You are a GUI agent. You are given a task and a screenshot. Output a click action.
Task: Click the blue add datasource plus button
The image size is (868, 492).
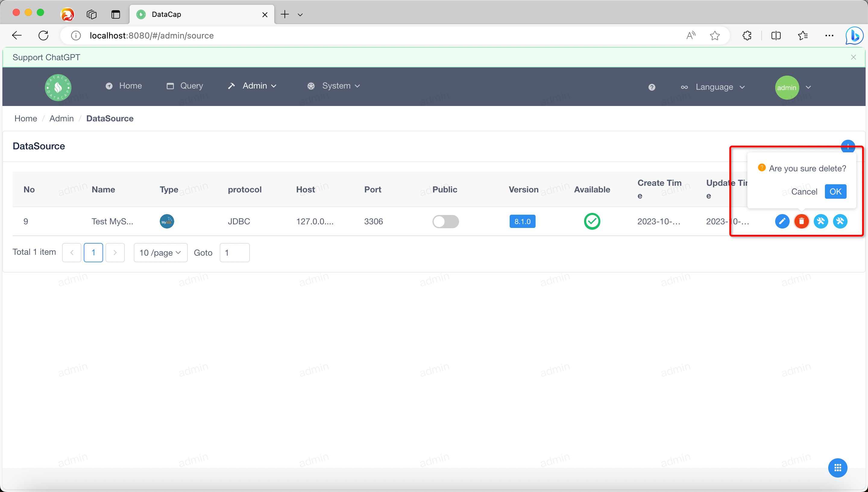(x=848, y=146)
